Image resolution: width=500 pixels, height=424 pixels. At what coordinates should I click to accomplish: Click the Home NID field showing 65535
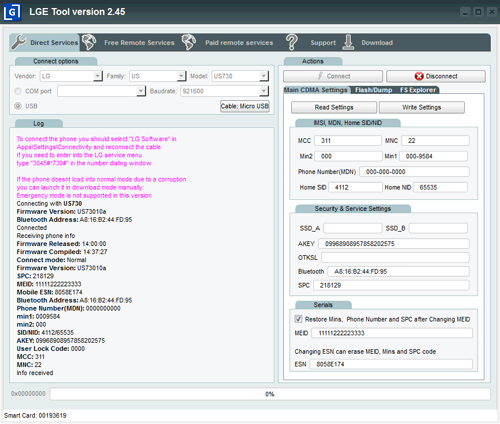click(440, 187)
